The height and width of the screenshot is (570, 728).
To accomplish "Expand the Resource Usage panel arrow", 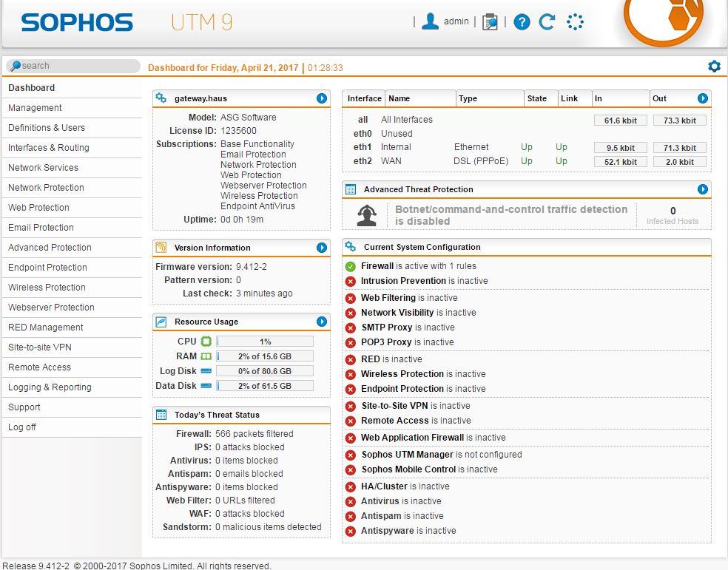I will 322,322.
